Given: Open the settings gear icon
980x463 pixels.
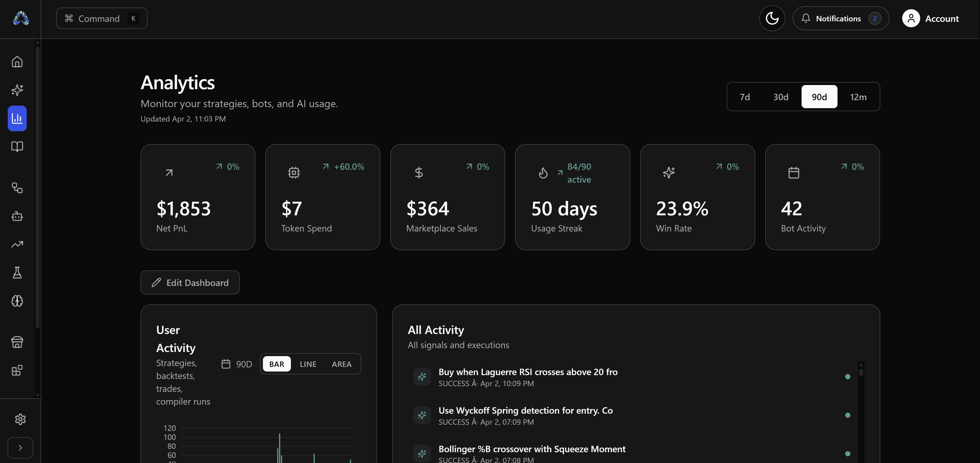Looking at the screenshot, I should click(20, 419).
